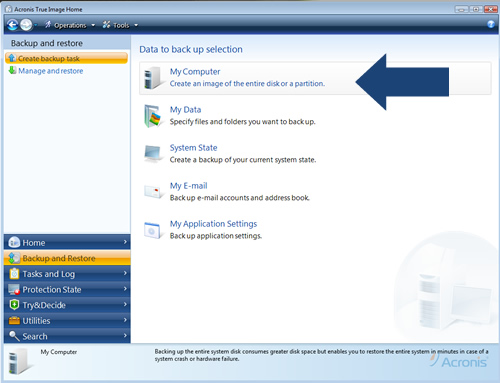Switch to the Home section
Screen dimensions: 500x383
tap(67, 242)
